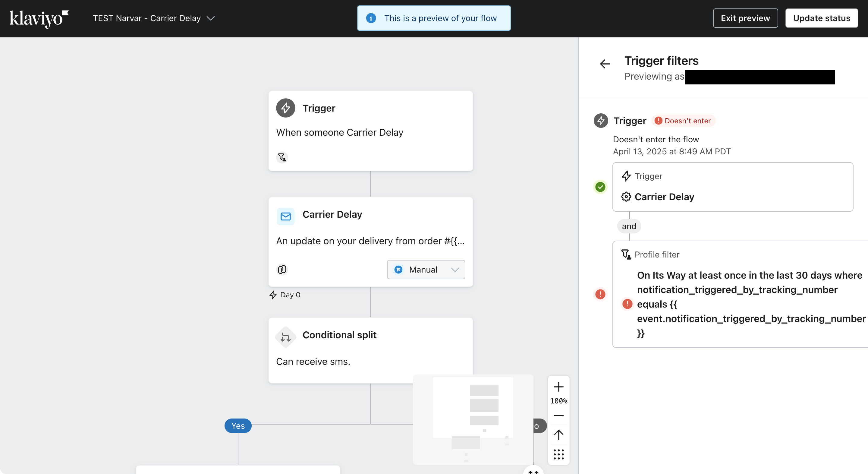The width and height of the screenshot is (868, 474).
Task: Click the Carrier Delay email card title
Action: pos(332,214)
